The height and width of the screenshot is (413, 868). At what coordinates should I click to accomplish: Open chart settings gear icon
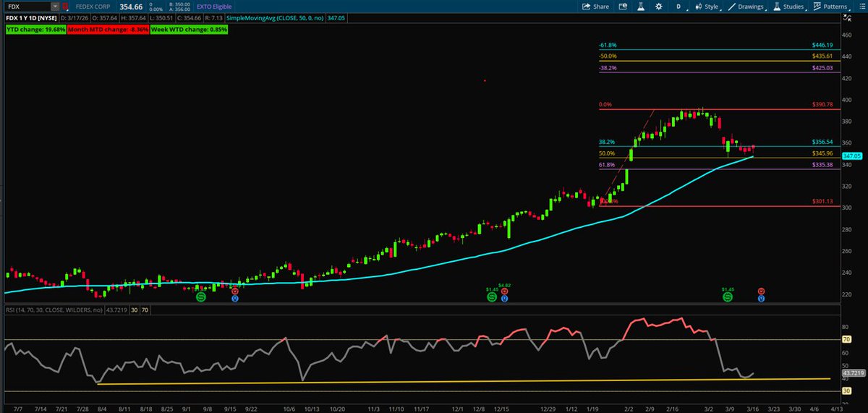coord(658,7)
